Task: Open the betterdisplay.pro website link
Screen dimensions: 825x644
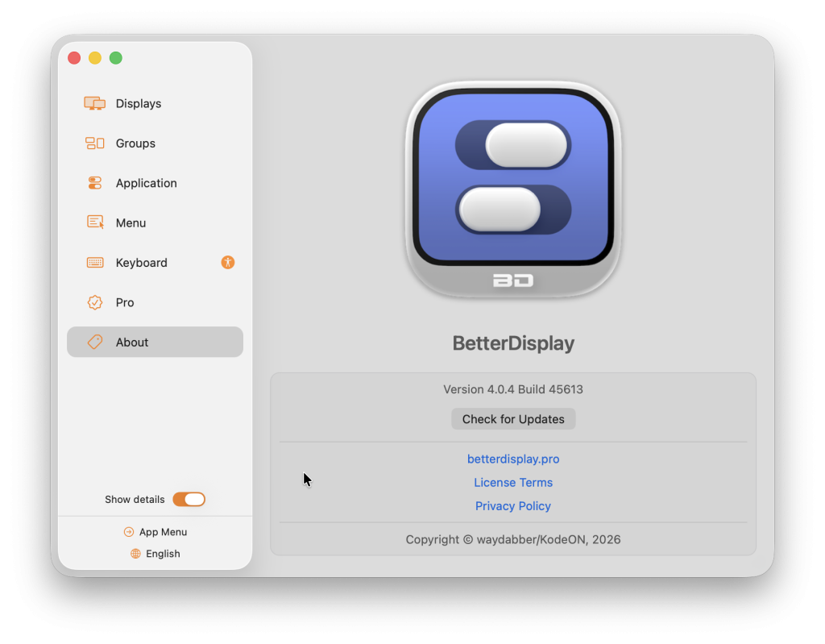Action: pos(513,459)
